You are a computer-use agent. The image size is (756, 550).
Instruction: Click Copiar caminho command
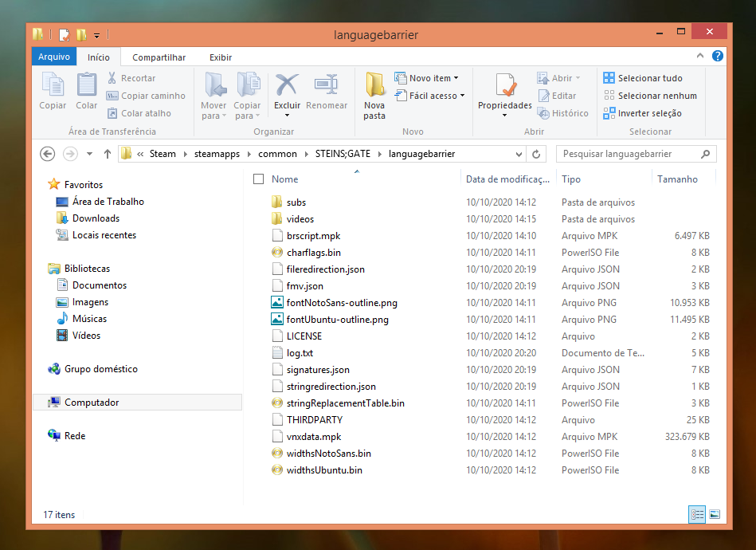click(x=146, y=96)
